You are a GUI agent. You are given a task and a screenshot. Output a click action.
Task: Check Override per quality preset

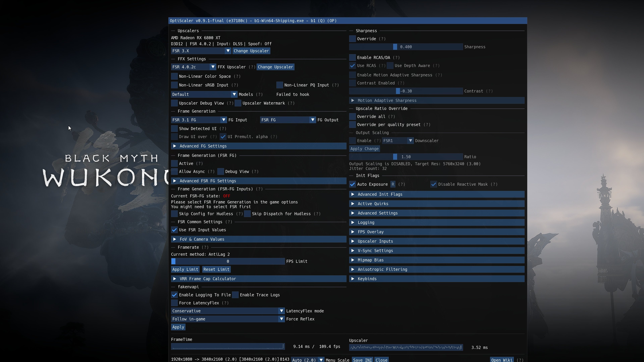[x=353, y=125]
